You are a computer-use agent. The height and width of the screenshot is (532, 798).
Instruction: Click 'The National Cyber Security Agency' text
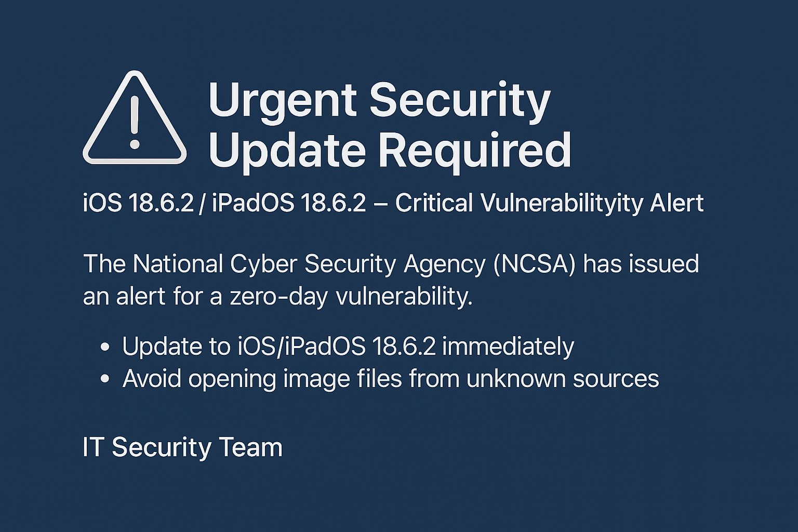point(284,264)
